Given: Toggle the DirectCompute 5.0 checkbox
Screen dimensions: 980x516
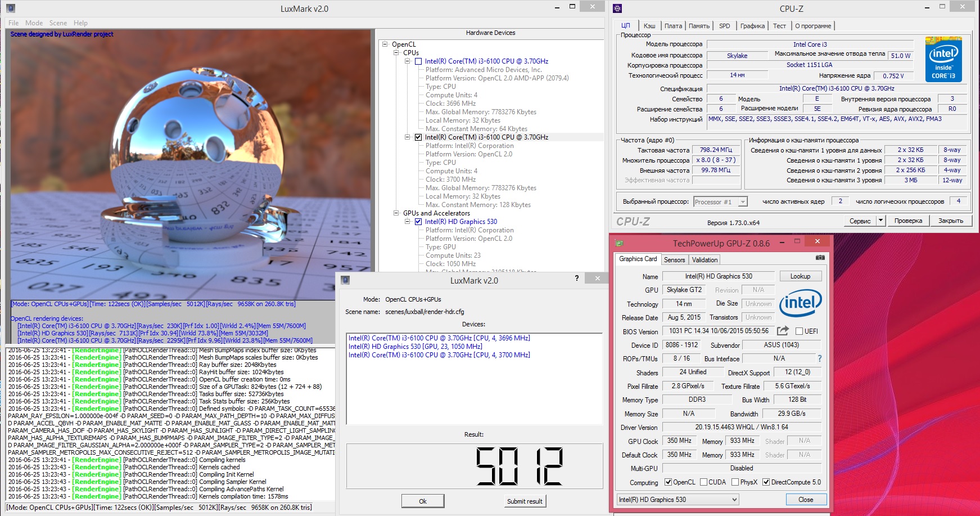Looking at the screenshot, I should tap(766, 482).
